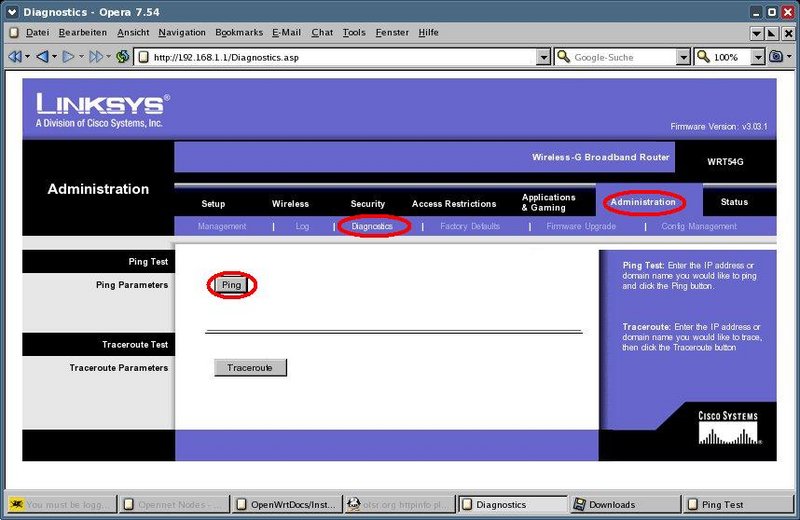The image size is (800, 520).
Task: Open the Ansicht menu
Action: [x=133, y=33]
